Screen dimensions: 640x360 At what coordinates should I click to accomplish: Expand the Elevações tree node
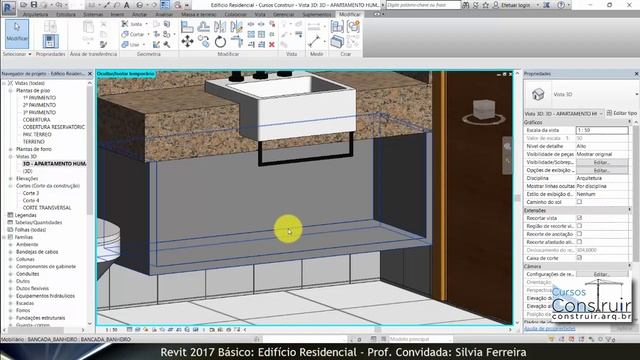[x=11, y=178]
